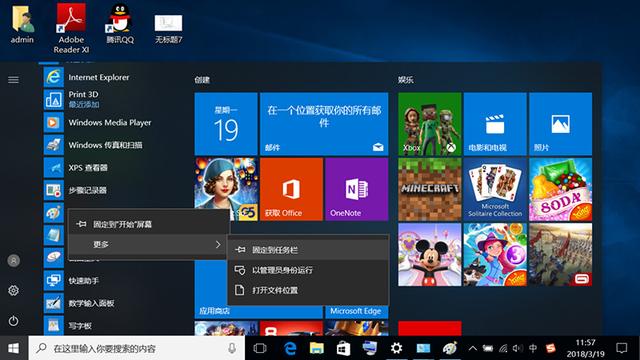
Task: Open the G5 game tile with woman
Action: pyautogui.click(x=226, y=189)
